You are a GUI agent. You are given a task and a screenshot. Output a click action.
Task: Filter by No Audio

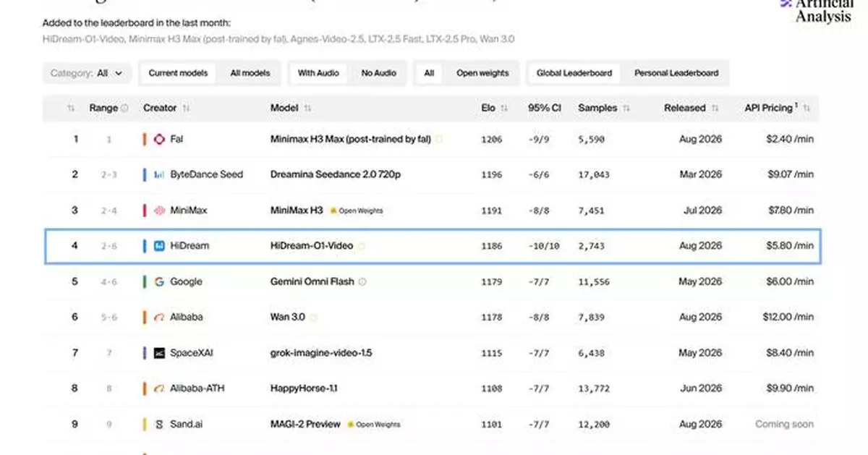tap(379, 73)
